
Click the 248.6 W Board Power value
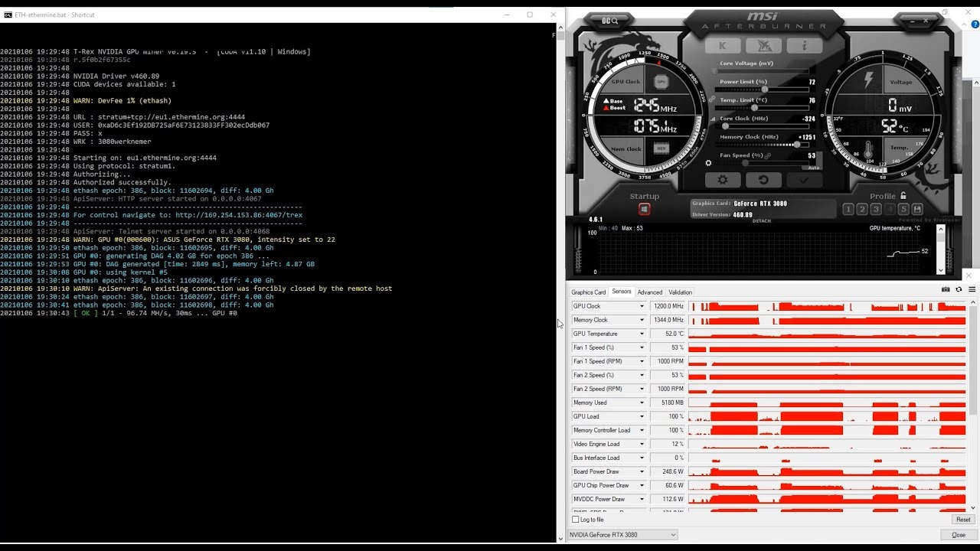668,471
